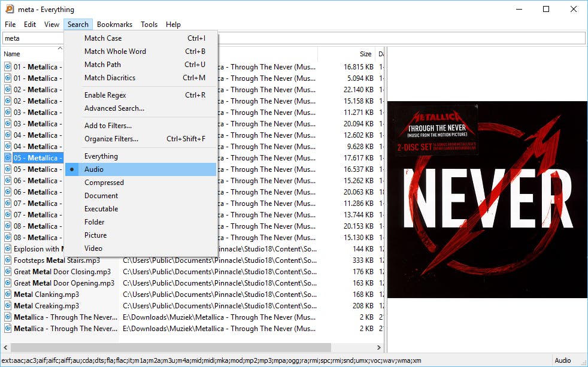Open the Tools menu

(x=149, y=25)
